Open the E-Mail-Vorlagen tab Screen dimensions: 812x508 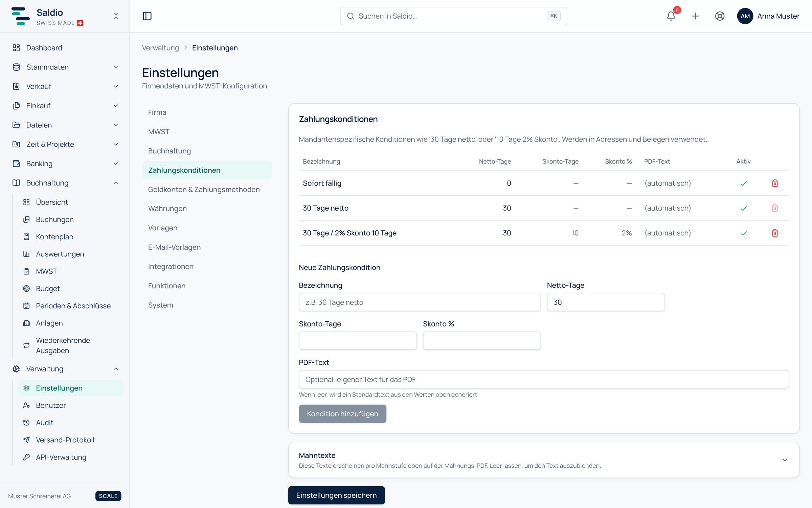(x=207, y=247)
